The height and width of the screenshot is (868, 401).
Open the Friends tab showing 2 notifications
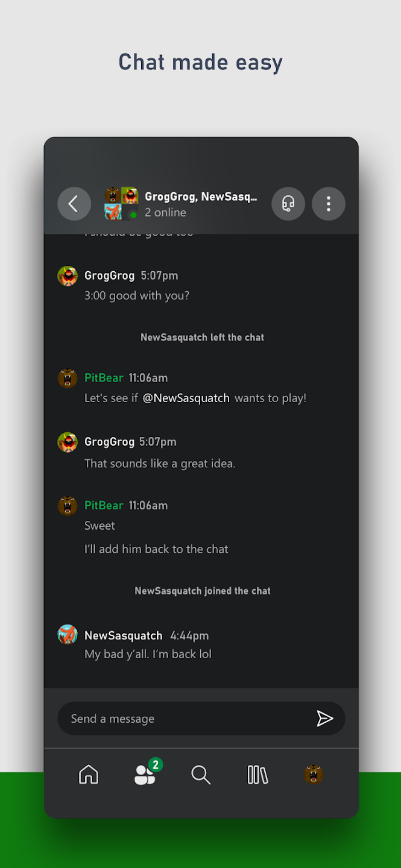tap(145, 775)
